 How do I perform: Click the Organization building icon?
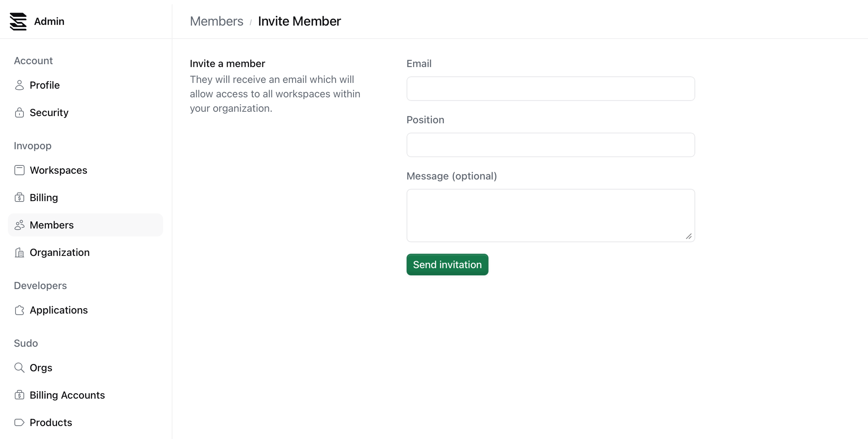point(19,252)
